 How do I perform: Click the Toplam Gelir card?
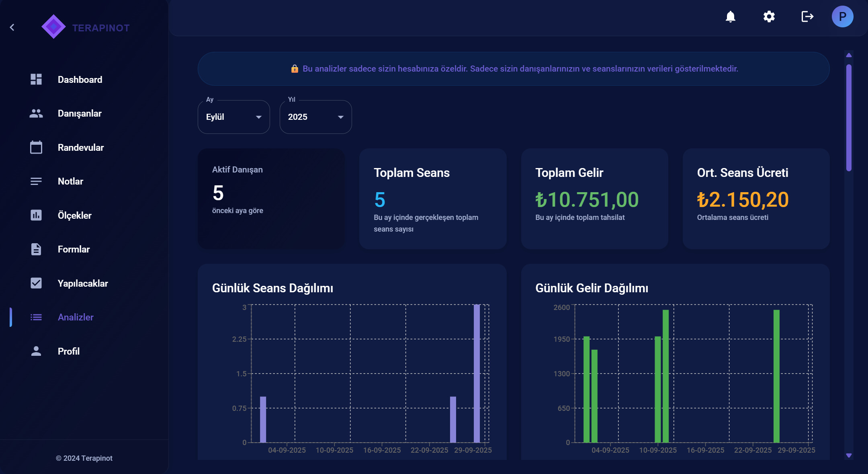point(594,199)
